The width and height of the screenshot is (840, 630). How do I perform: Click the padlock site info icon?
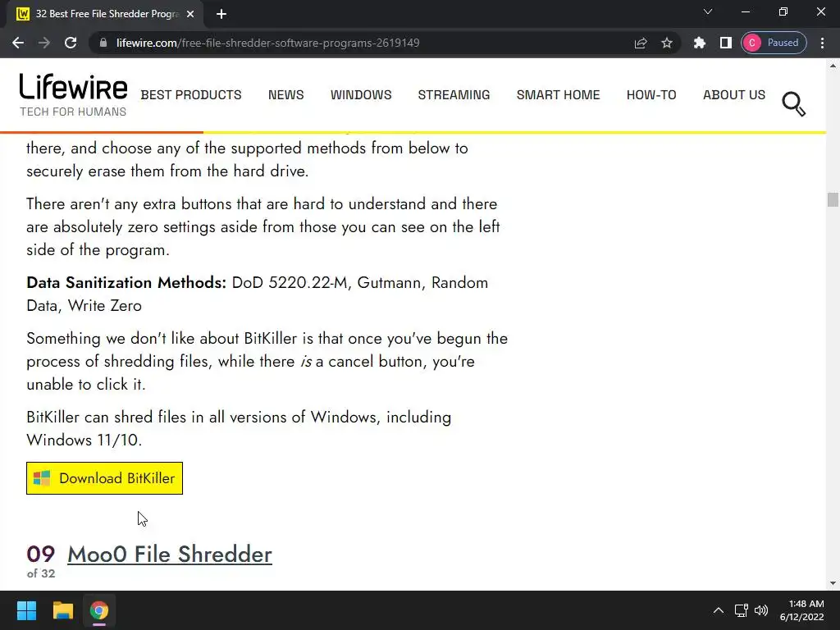pos(103,43)
